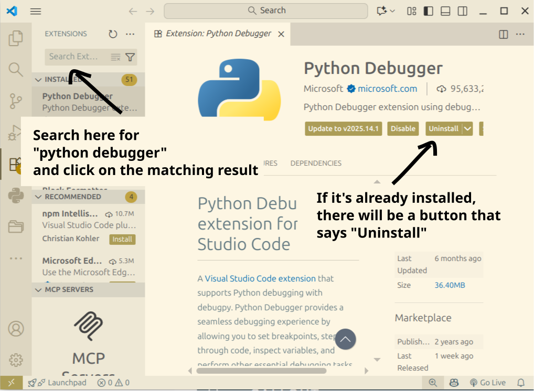Toggle the primary side bar layout button
534x392 pixels.
(429, 11)
